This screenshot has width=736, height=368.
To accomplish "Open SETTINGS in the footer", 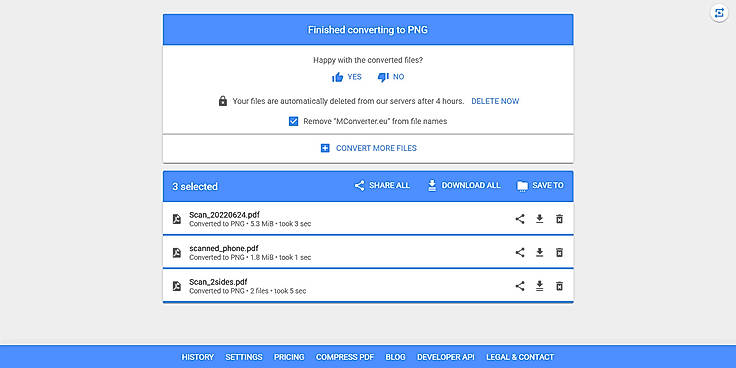I will [244, 357].
